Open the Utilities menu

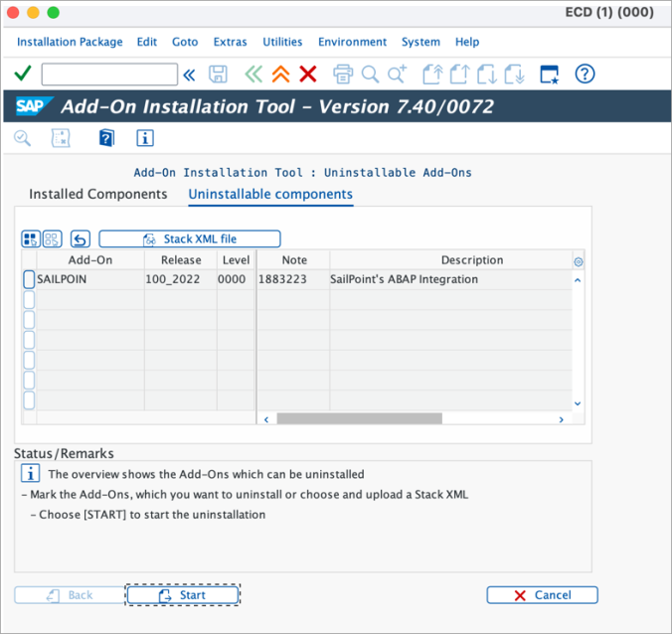[282, 42]
